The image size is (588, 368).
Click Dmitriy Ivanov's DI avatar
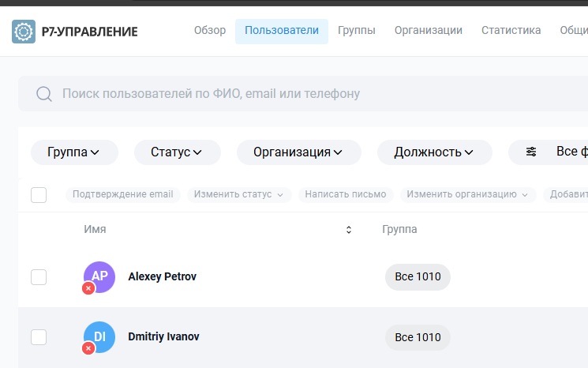(99, 336)
